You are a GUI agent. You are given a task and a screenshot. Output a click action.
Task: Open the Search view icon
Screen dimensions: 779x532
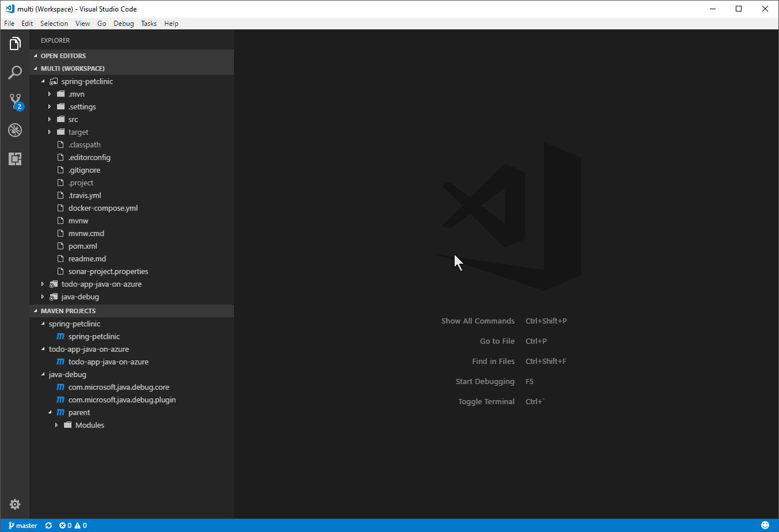(15, 73)
